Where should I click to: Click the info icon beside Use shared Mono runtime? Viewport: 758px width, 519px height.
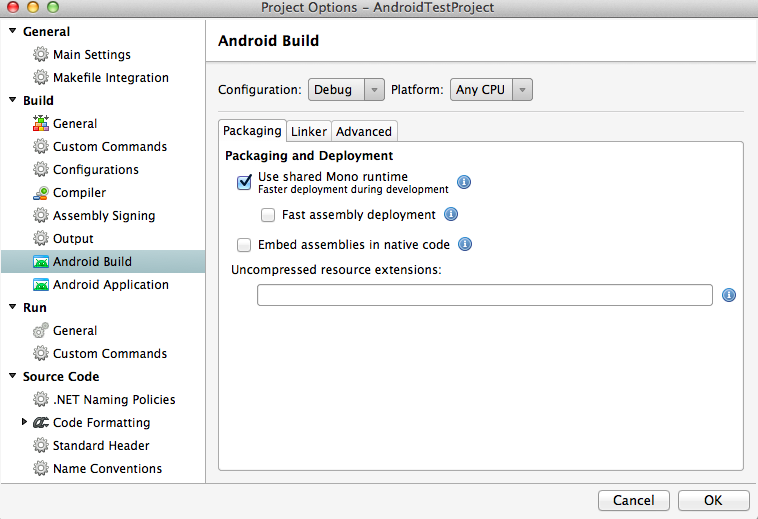tap(464, 182)
